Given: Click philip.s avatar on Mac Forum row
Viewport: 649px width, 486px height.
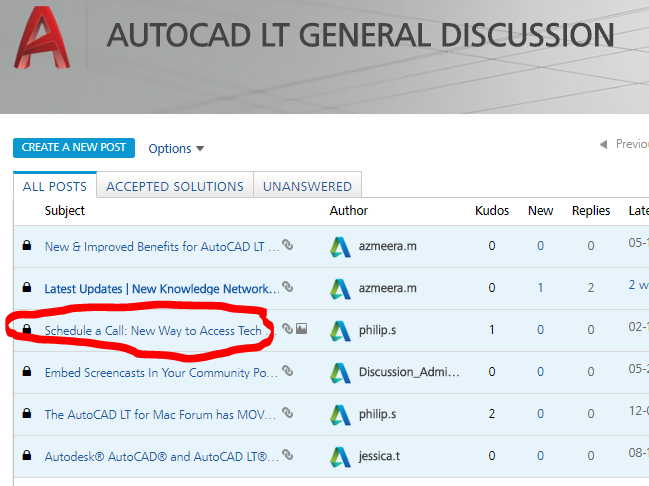Looking at the screenshot, I should (x=340, y=414).
